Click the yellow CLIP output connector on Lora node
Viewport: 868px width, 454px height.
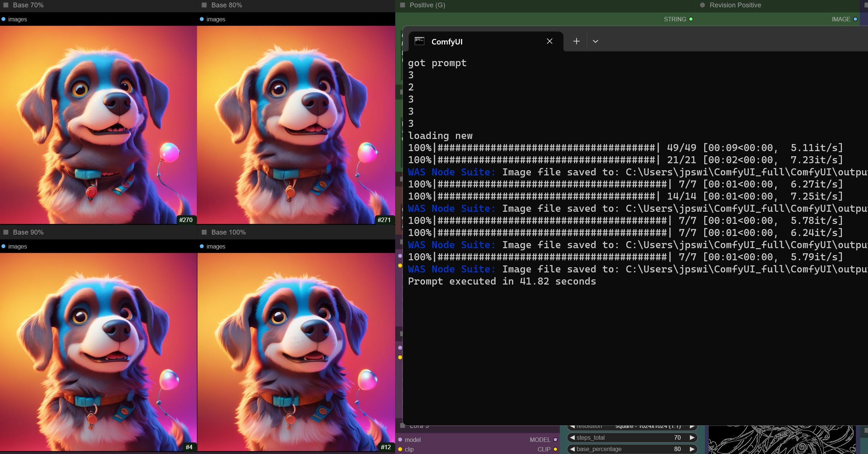point(555,449)
